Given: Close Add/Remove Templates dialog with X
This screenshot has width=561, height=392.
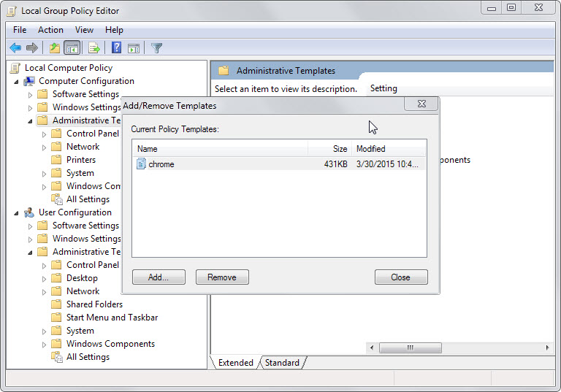Looking at the screenshot, I should (x=421, y=104).
